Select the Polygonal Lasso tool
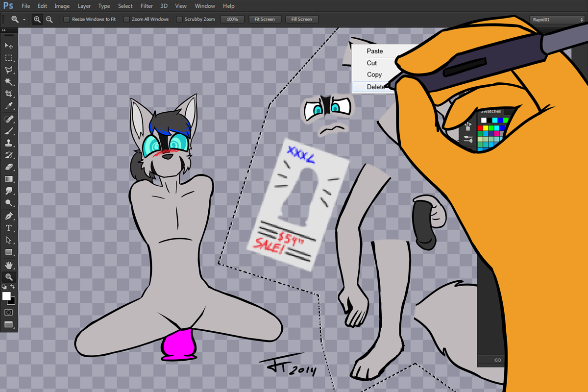 click(x=9, y=70)
